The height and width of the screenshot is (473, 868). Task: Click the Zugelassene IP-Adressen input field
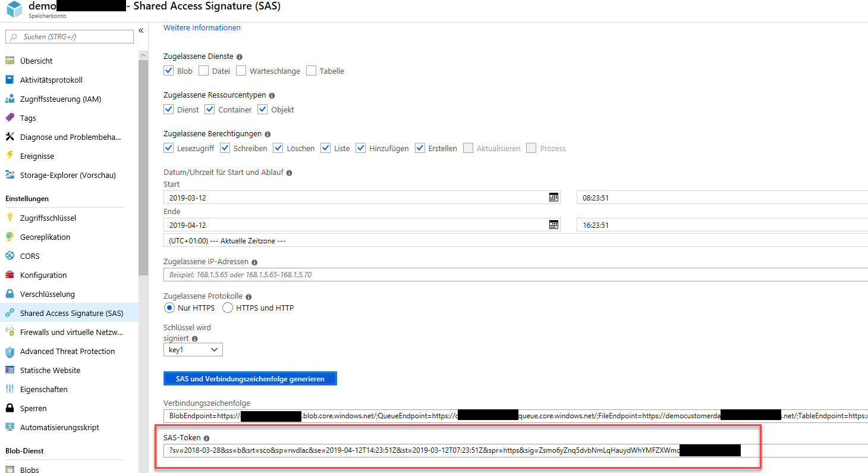515,275
